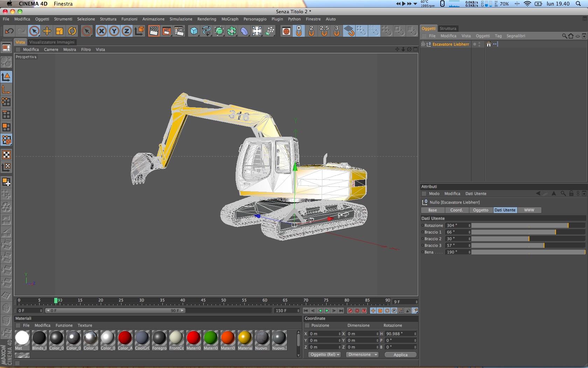Image resolution: width=588 pixels, height=368 pixels.
Task: Open the Oggetto (Rel) dropdown
Action: pos(324,355)
